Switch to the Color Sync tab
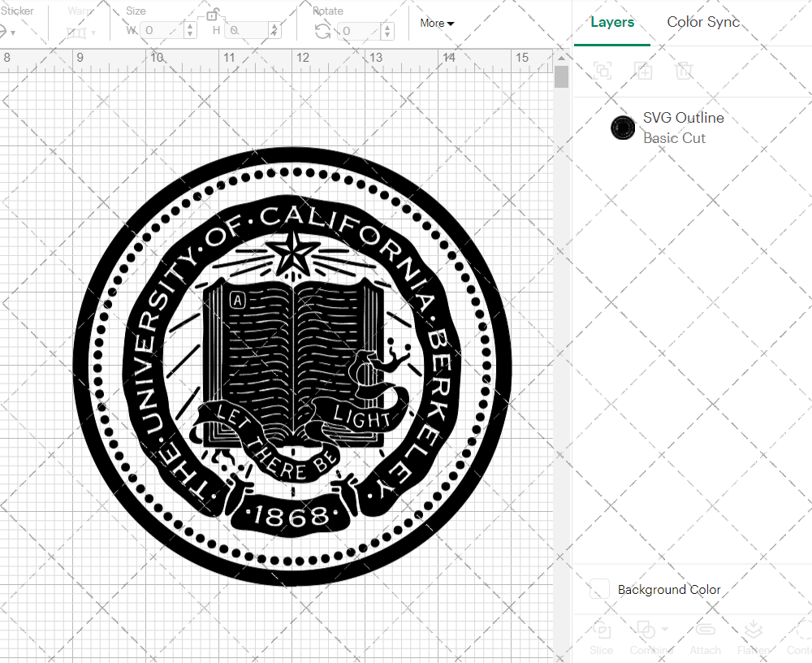 [x=703, y=22]
